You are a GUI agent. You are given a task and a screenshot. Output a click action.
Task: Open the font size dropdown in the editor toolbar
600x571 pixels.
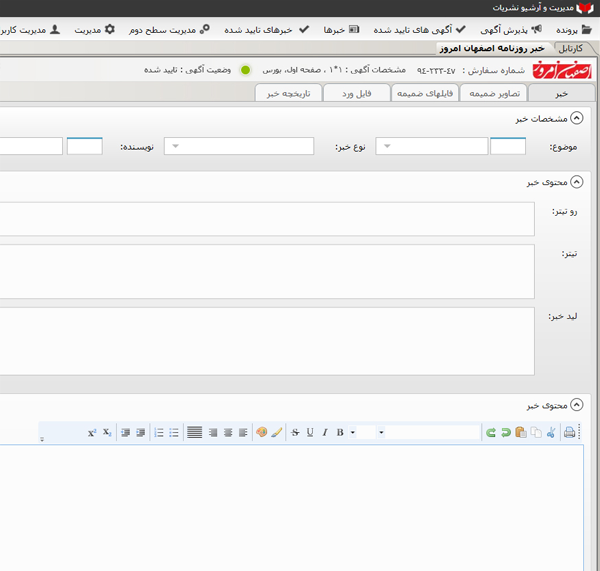click(x=353, y=432)
